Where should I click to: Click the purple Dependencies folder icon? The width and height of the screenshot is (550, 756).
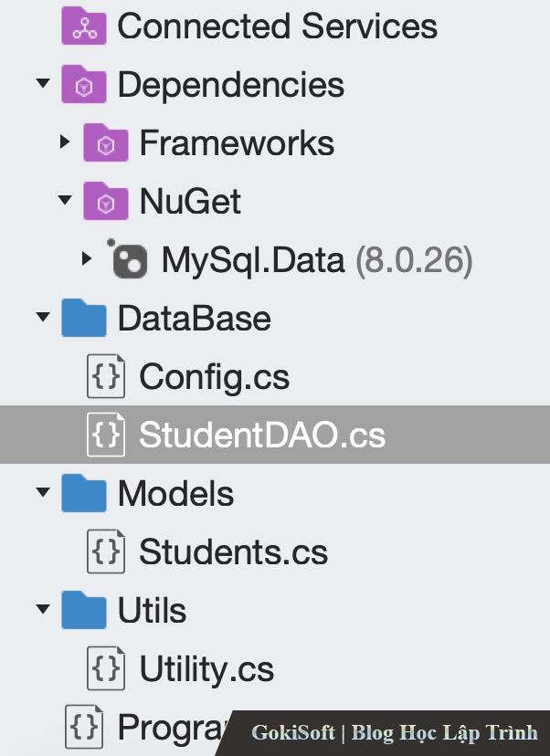click(x=83, y=85)
